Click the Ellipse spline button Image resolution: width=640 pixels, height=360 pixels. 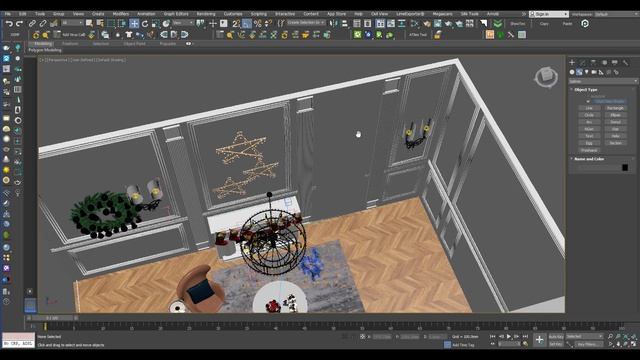click(615, 115)
